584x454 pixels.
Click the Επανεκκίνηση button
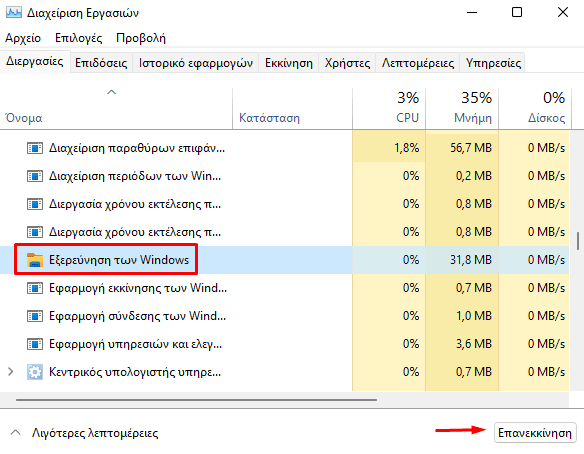tap(535, 433)
